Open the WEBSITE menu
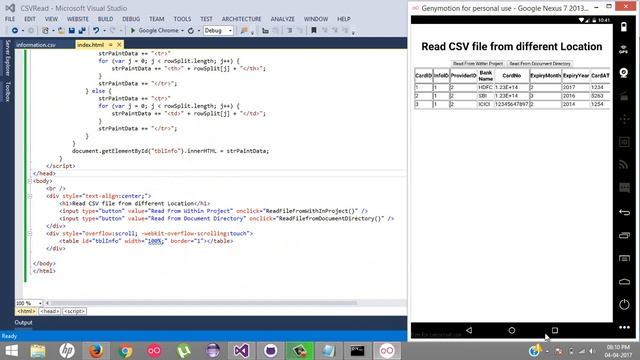The image size is (640, 360). point(78,19)
